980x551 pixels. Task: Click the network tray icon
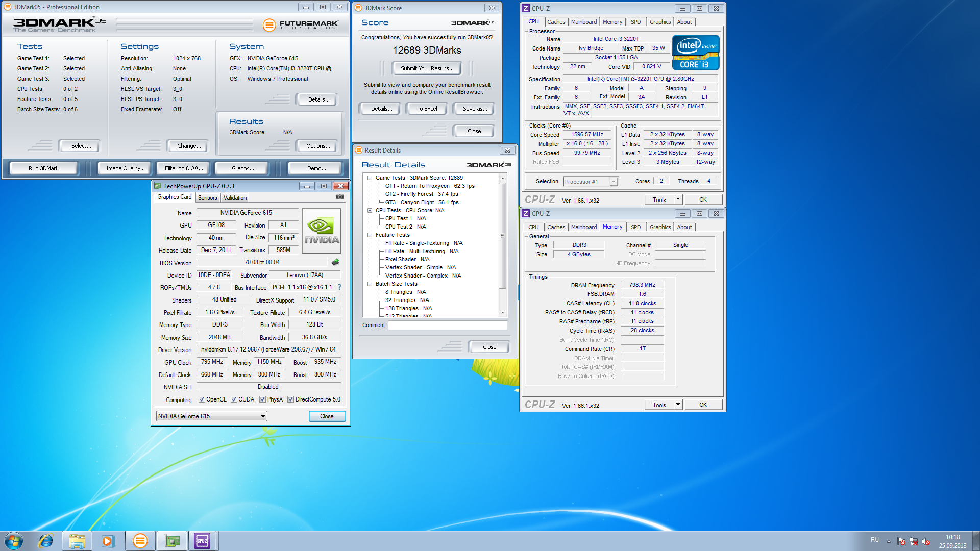(914, 541)
